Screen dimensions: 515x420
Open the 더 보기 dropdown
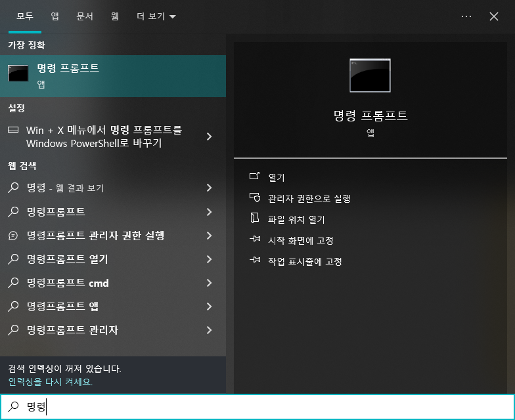(x=156, y=16)
